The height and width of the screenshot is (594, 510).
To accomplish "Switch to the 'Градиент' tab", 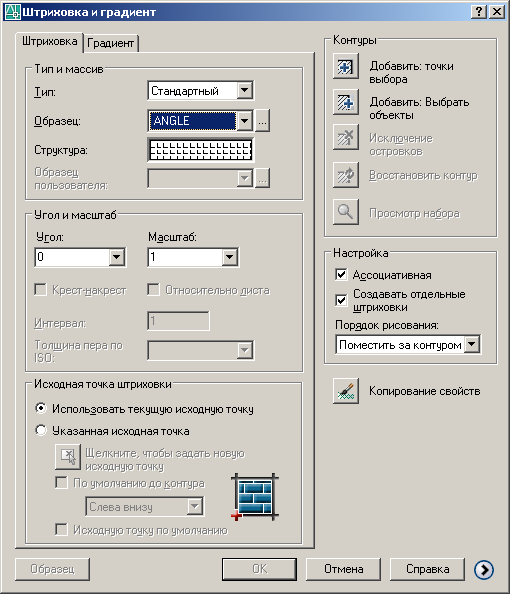I will click(110, 43).
